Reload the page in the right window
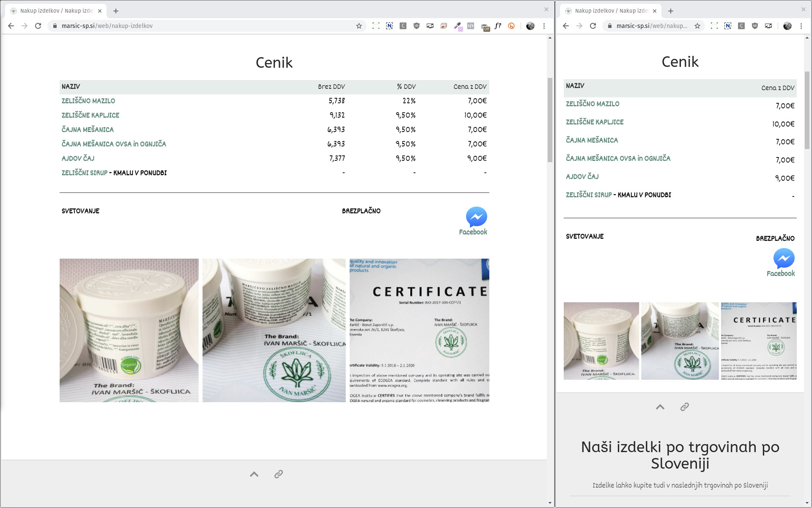The width and height of the screenshot is (812, 508). (x=593, y=26)
